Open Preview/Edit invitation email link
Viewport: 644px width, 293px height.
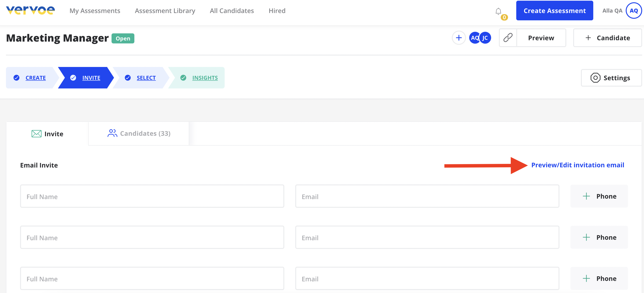[x=577, y=165]
